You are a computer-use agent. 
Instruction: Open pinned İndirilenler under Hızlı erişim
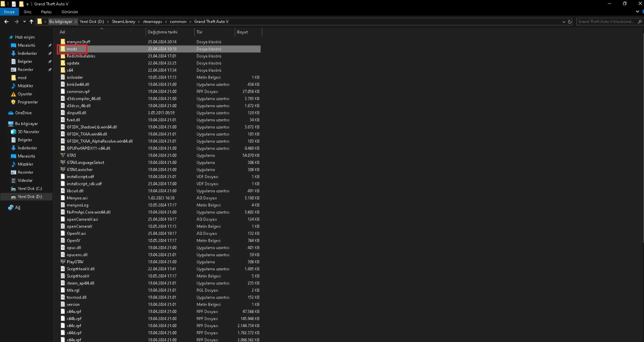coord(27,53)
